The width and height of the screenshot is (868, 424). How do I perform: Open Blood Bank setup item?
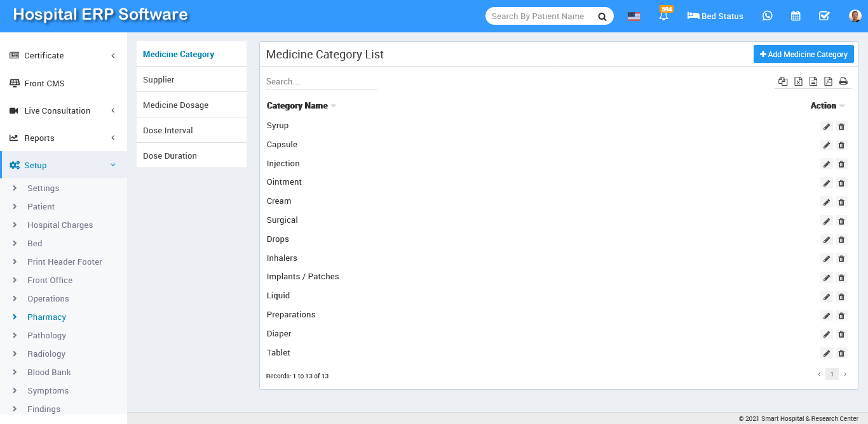pyautogui.click(x=49, y=372)
